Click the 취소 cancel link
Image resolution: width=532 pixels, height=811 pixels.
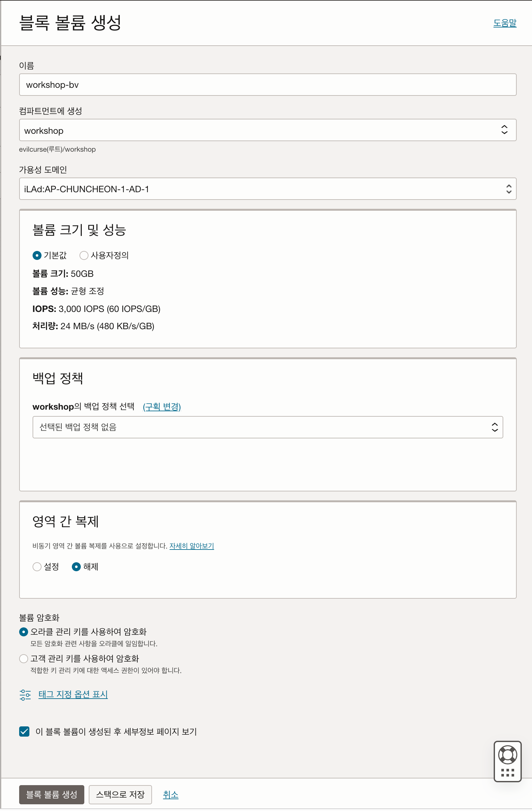[x=171, y=794]
